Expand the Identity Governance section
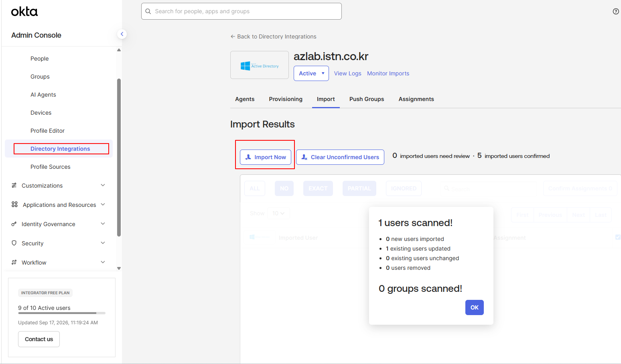Viewport: 621px width, 364px height. [103, 224]
